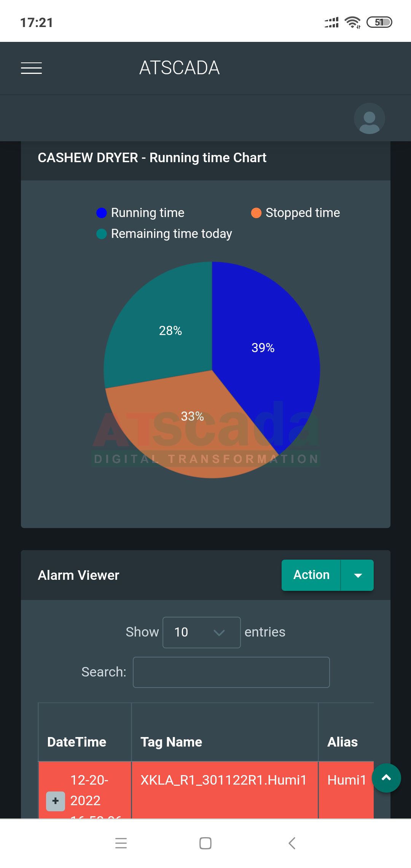Viewport: 411px width, 868px height.
Task: Tap the Android home square icon
Action: pyautogui.click(x=205, y=843)
